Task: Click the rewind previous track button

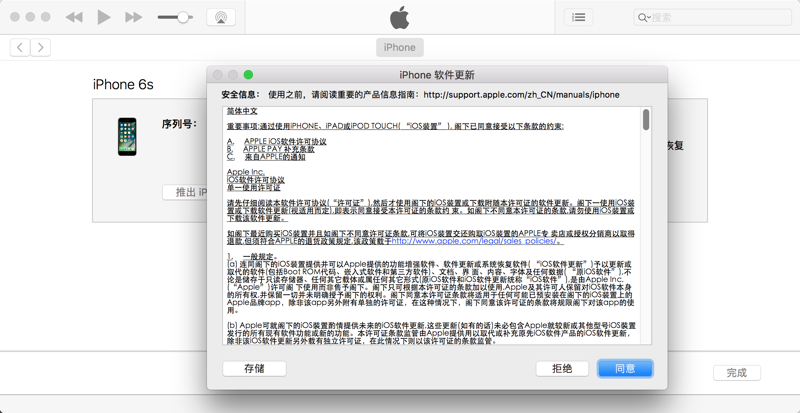Action: click(74, 17)
